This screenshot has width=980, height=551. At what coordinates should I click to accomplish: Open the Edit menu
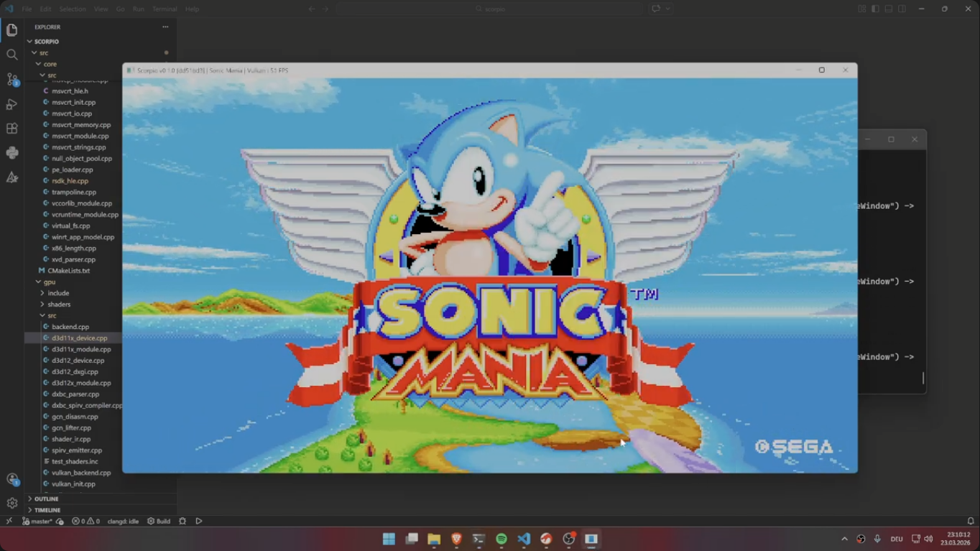[x=45, y=9]
